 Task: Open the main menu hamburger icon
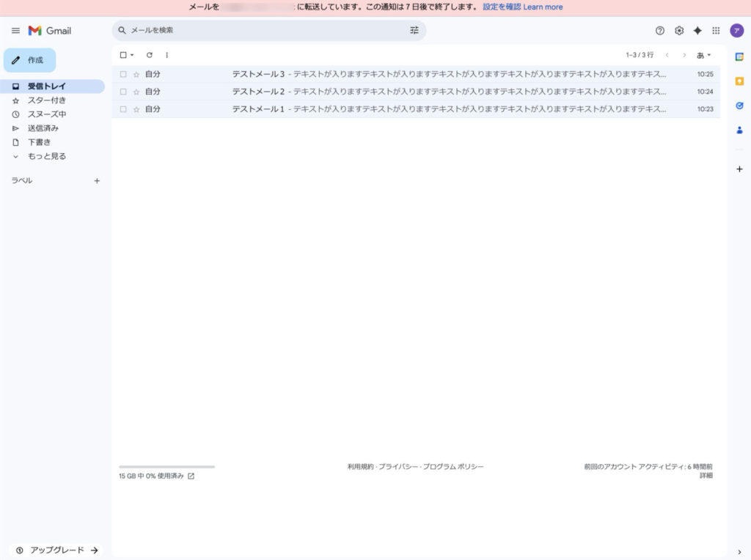[15, 31]
